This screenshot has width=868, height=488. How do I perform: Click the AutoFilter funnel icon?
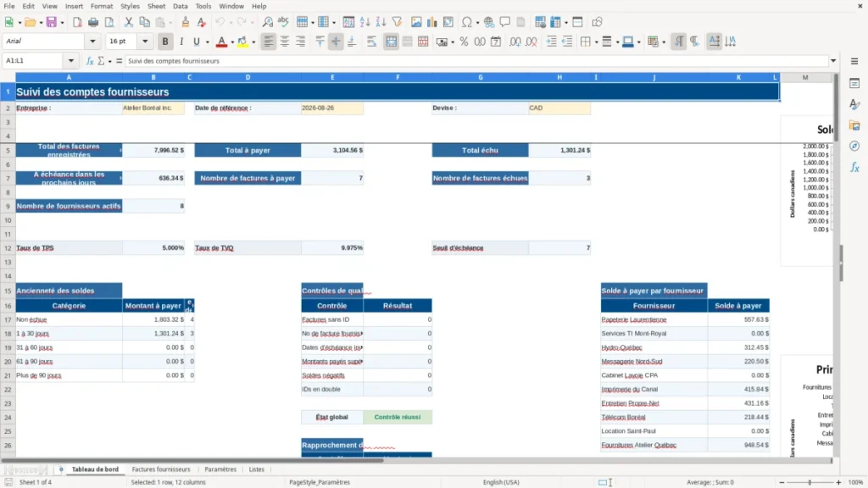click(397, 22)
